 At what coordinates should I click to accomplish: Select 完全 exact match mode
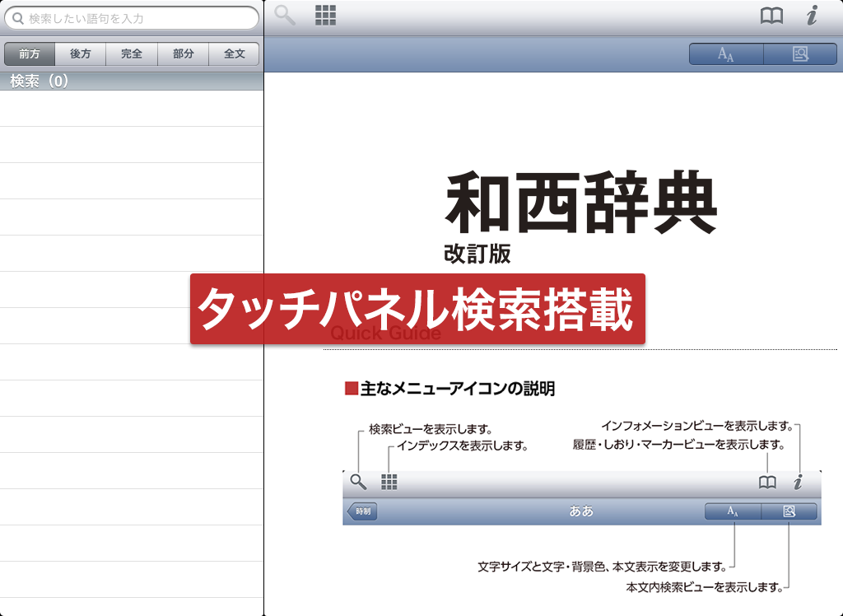(x=132, y=54)
